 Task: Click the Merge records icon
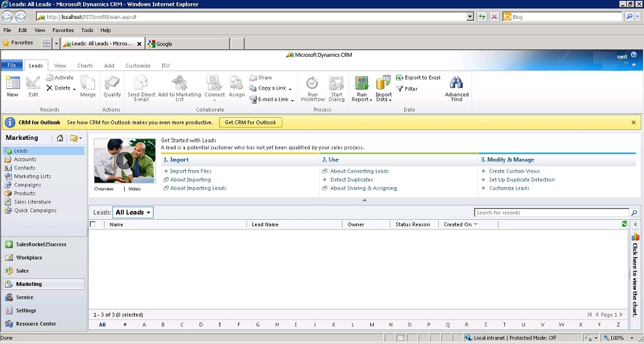(88, 86)
